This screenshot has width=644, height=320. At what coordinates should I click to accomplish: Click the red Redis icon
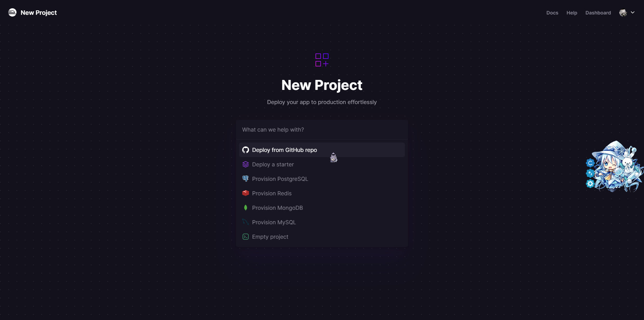pos(246,193)
